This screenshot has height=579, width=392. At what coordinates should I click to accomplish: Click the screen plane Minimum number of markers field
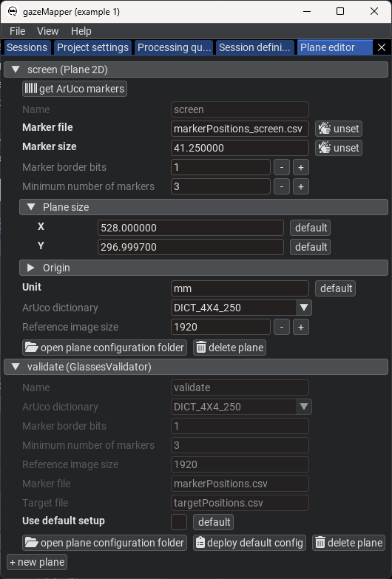pos(220,186)
